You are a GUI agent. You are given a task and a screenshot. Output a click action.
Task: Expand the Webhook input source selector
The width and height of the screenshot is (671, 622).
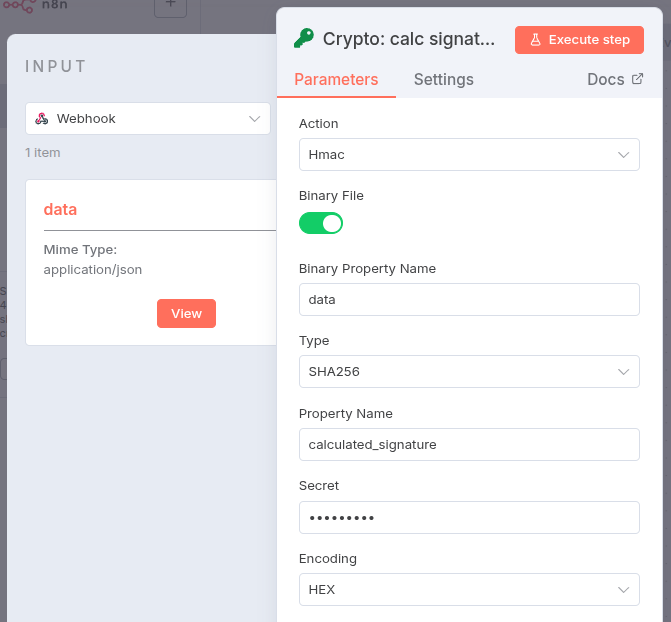point(148,118)
